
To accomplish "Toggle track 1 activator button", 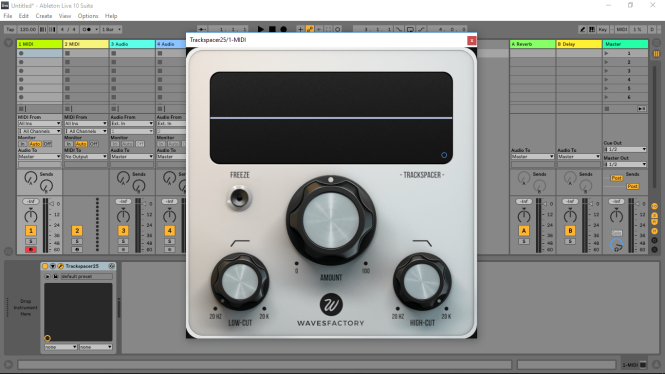I will tap(31, 231).
